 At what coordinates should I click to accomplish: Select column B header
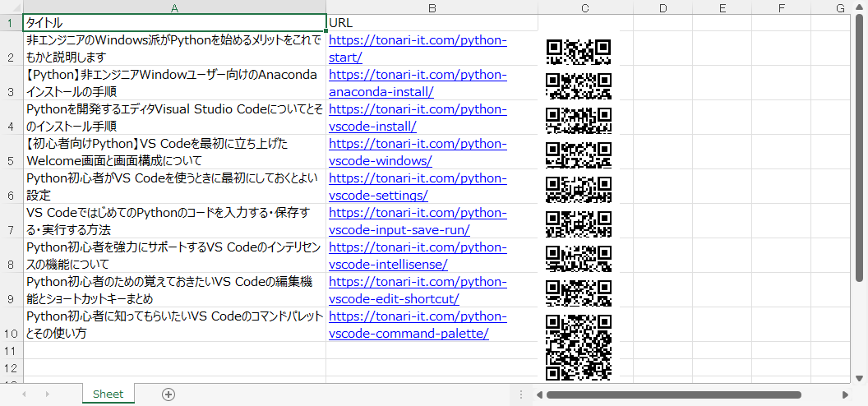tap(432, 7)
